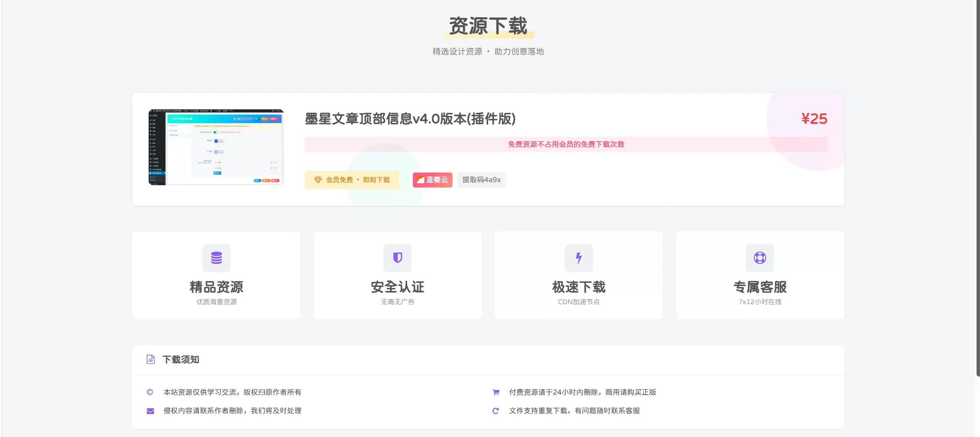This screenshot has height=437, width=980.
Task: Click the lifebuoy icon above 专属客服
Action: tap(760, 258)
